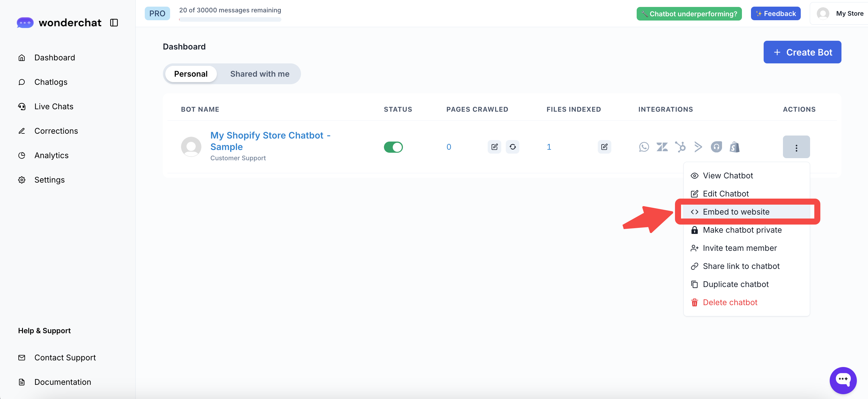Image resolution: width=868 pixels, height=399 pixels.
Task: Click the Zendesk integration icon
Action: point(662,147)
